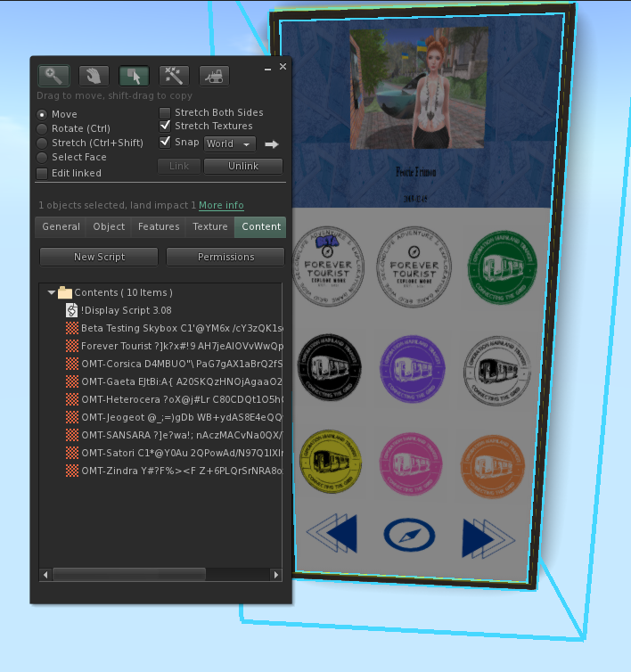The image size is (631, 672).
Task: Click the New Script button
Action: pos(99,257)
